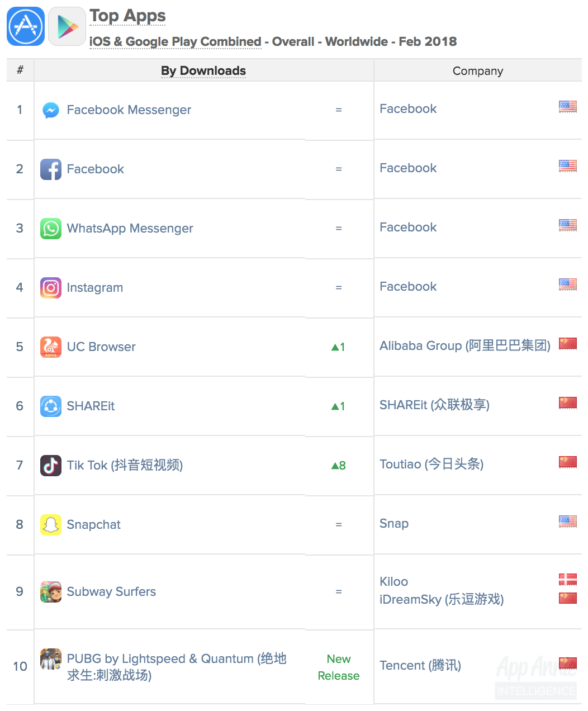
Task: Click the WhatsApp Messenger app icon
Action: [51, 229]
